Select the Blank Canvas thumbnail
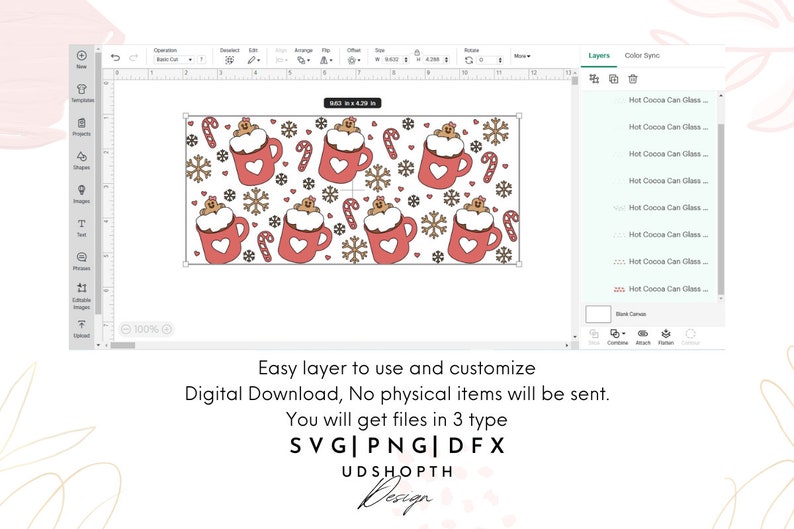Image resolution: width=794 pixels, height=529 pixels. (598, 314)
